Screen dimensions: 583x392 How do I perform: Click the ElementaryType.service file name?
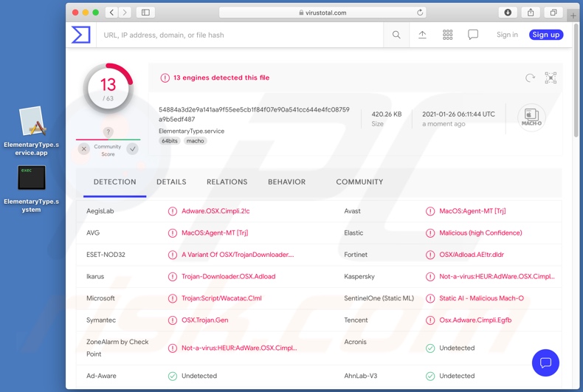[191, 131]
